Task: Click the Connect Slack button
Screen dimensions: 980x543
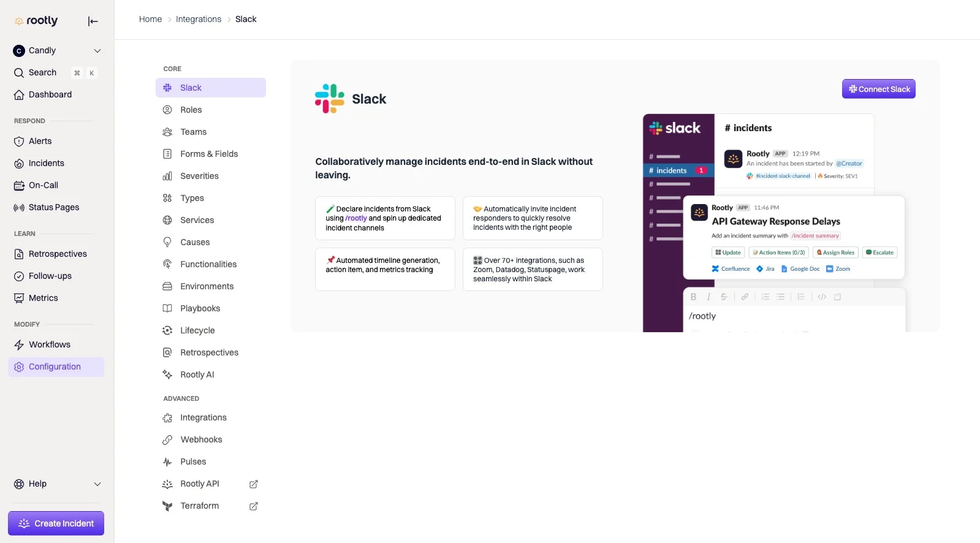Action: coord(878,89)
